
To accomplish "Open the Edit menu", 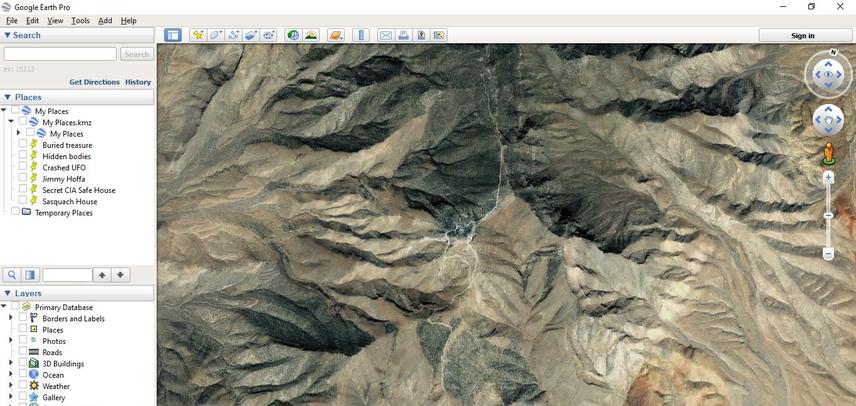I will pos(32,21).
